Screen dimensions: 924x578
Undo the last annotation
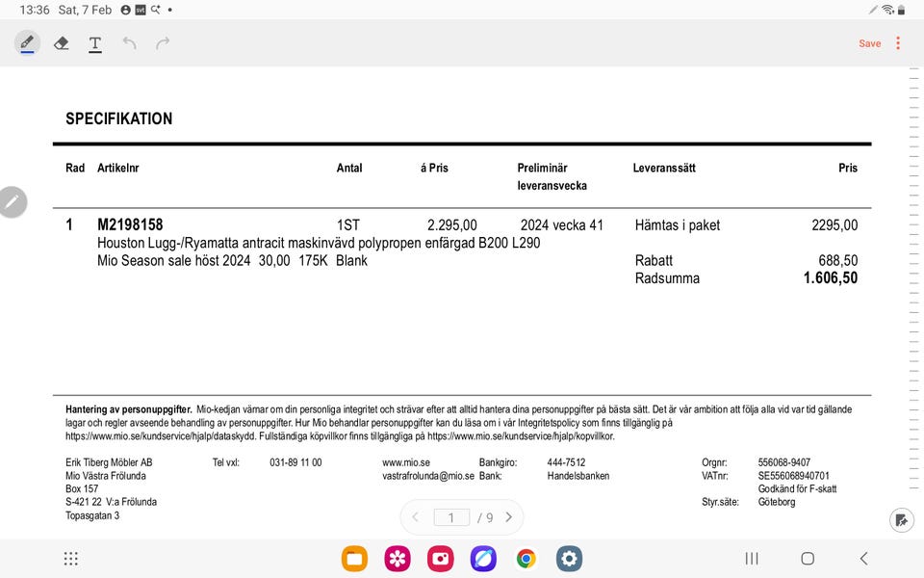pos(130,43)
